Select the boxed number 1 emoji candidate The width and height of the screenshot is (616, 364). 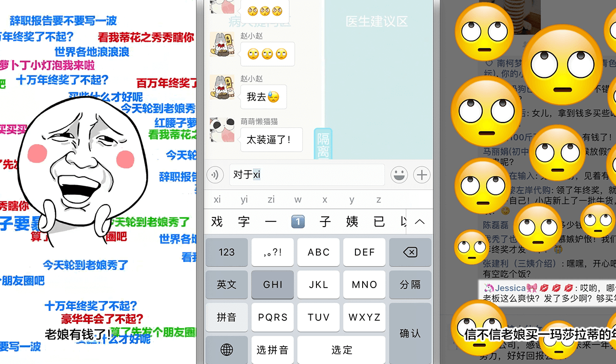coord(298,221)
